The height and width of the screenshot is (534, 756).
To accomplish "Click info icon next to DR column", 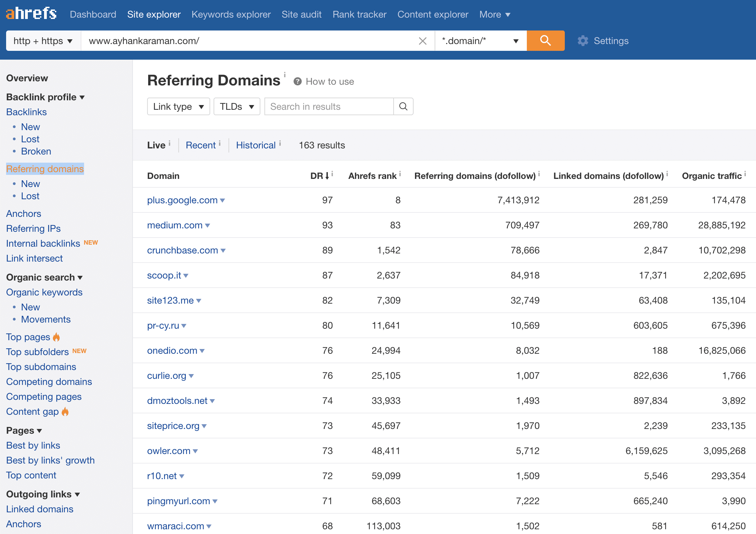I will tap(332, 174).
